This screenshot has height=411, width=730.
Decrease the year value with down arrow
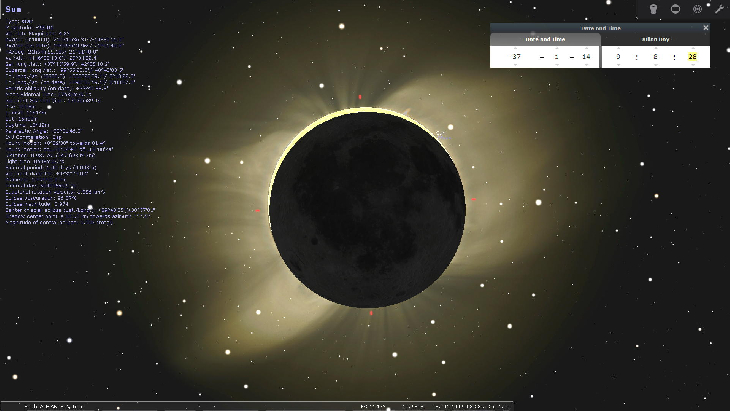coord(516,66)
